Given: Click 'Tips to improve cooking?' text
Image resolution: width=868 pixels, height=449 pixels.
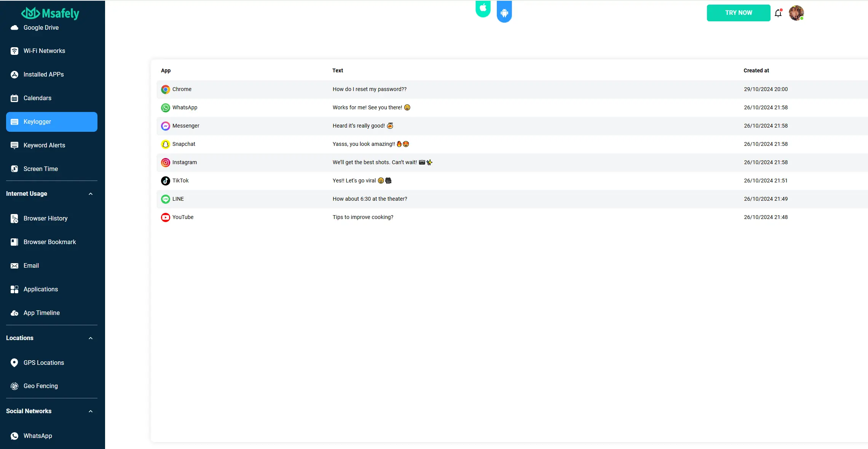Looking at the screenshot, I should coord(363,217).
